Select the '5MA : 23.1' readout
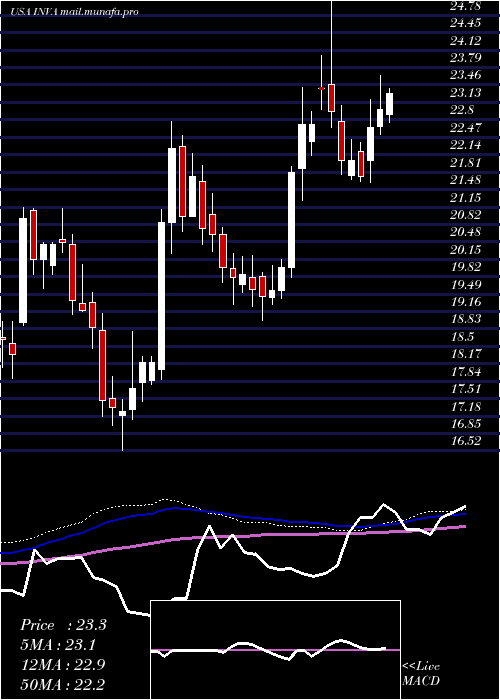 (59, 645)
